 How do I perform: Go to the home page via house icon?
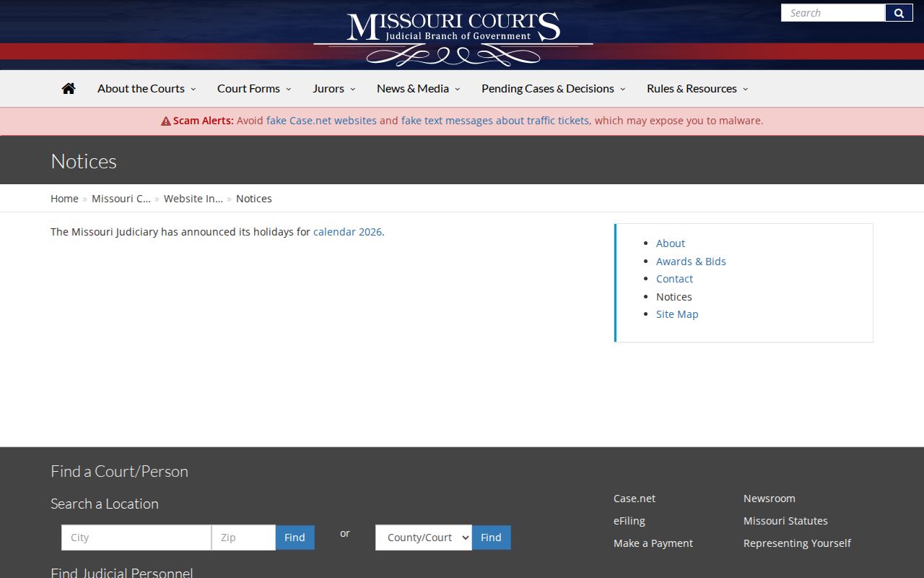pos(69,88)
